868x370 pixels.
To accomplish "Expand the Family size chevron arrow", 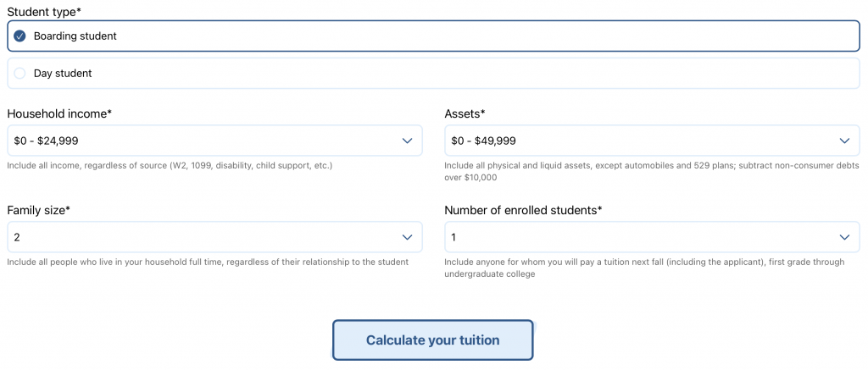I will pos(407,237).
